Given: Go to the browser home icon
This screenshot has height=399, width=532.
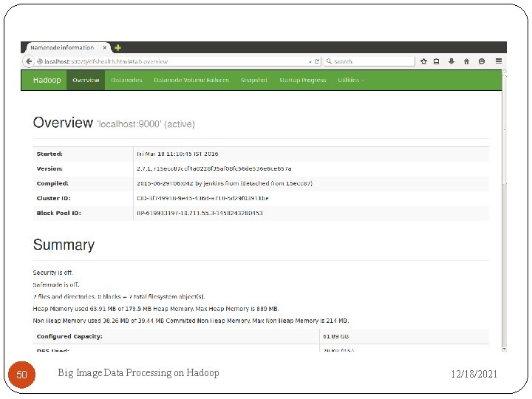Looking at the screenshot, I should coord(466,61).
